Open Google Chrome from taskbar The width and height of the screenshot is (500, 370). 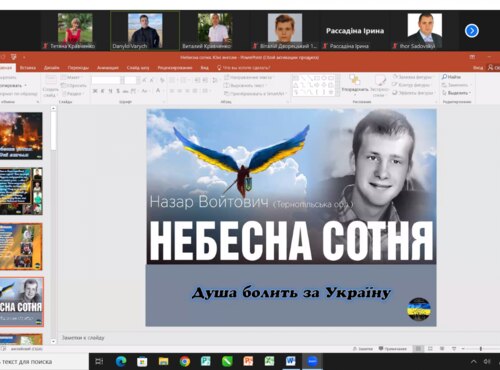coord(184,361)
